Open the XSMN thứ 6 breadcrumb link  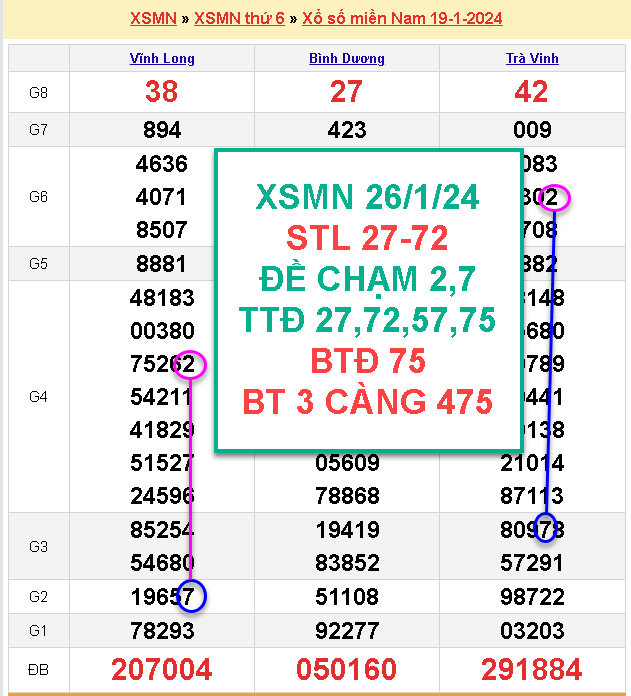(x=237, y=18)
